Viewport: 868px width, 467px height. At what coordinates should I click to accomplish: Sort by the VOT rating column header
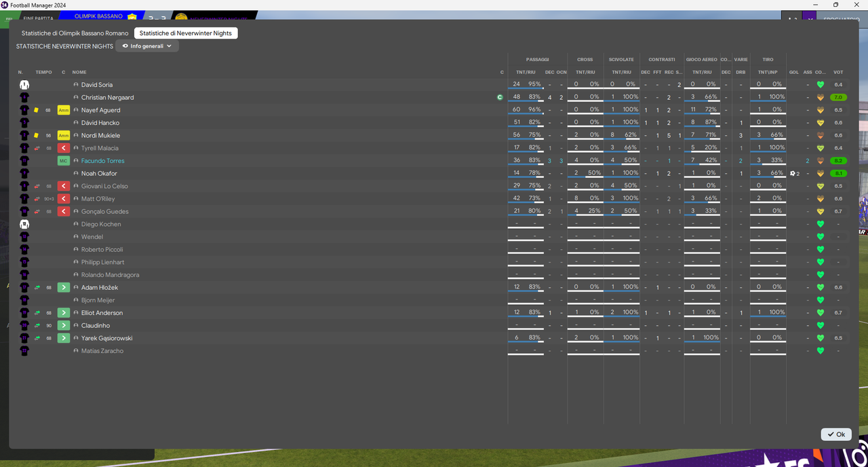838,72
